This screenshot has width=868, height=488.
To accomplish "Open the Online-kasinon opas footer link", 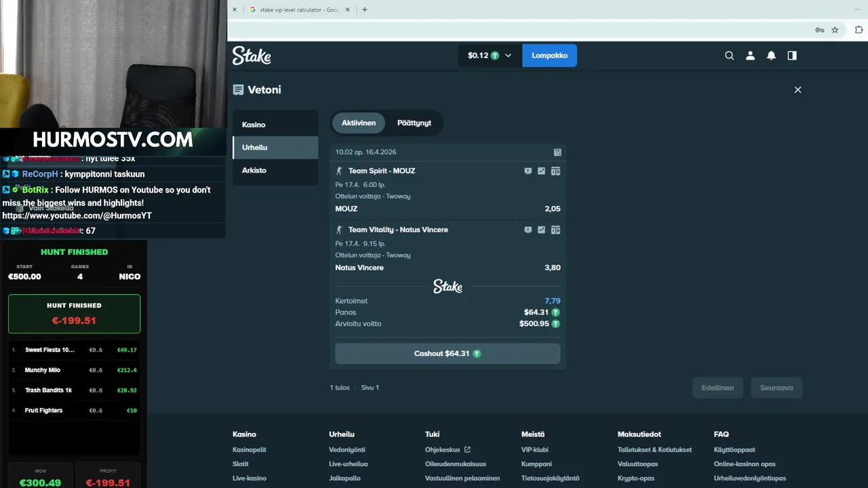I will coord(745,464).
